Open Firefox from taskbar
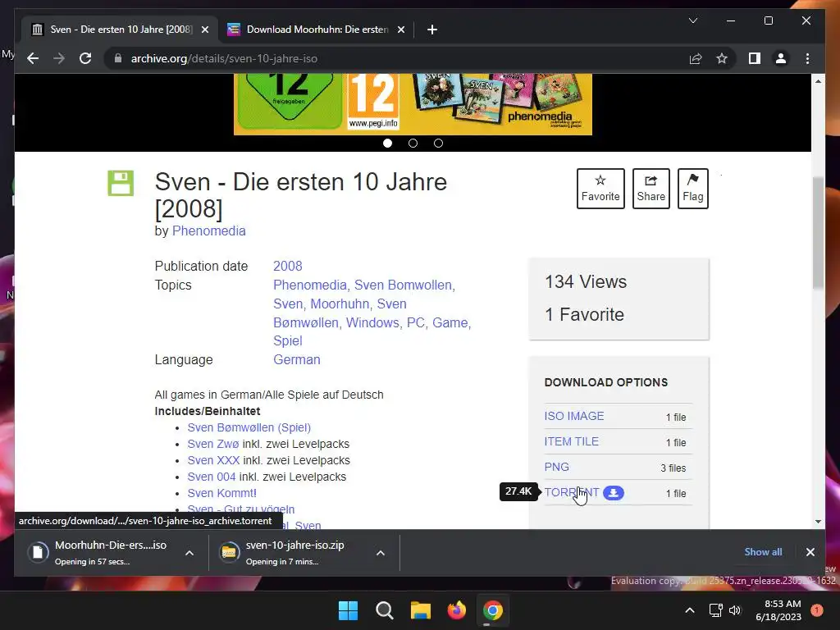The height and width of the screenshot is (630, 840). pos(456,610)
